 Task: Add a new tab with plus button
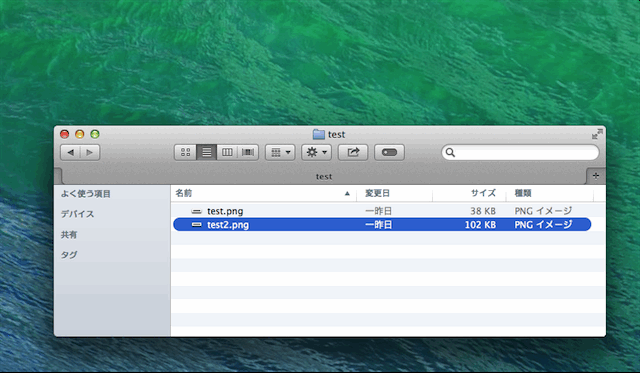[x=596, y=175]
